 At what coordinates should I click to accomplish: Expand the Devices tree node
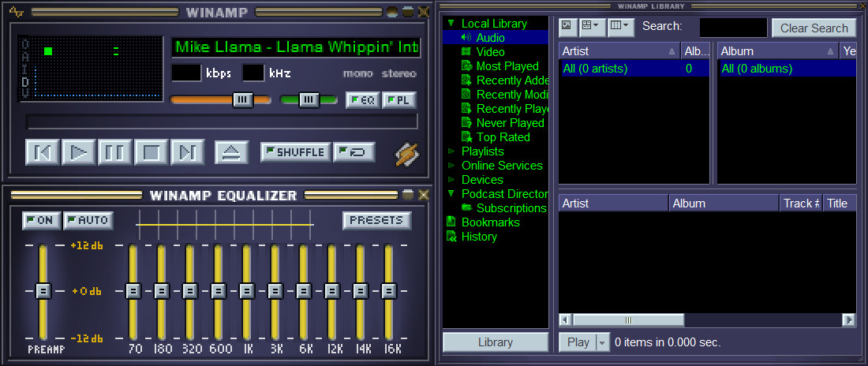pyautogui.click(x=451, y=180)
